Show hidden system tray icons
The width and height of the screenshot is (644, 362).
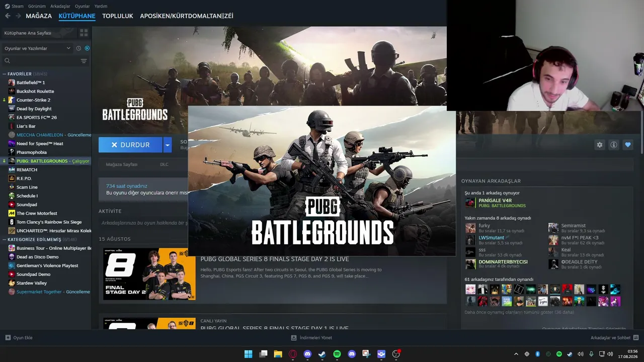click(516, 354)
